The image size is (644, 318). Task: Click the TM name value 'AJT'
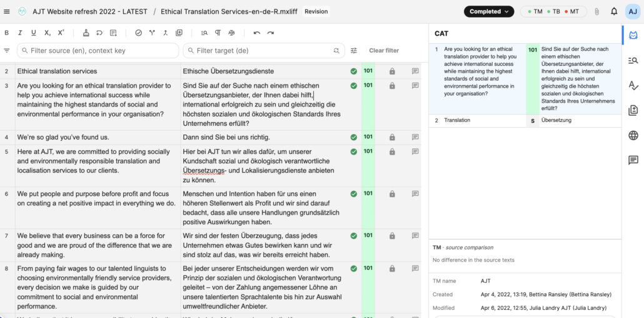(485, 281)
